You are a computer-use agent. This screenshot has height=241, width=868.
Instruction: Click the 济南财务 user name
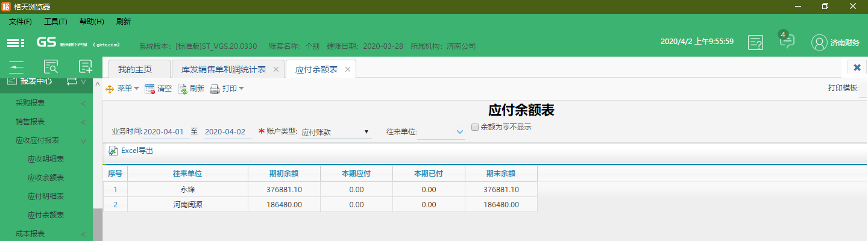[845, 43]
